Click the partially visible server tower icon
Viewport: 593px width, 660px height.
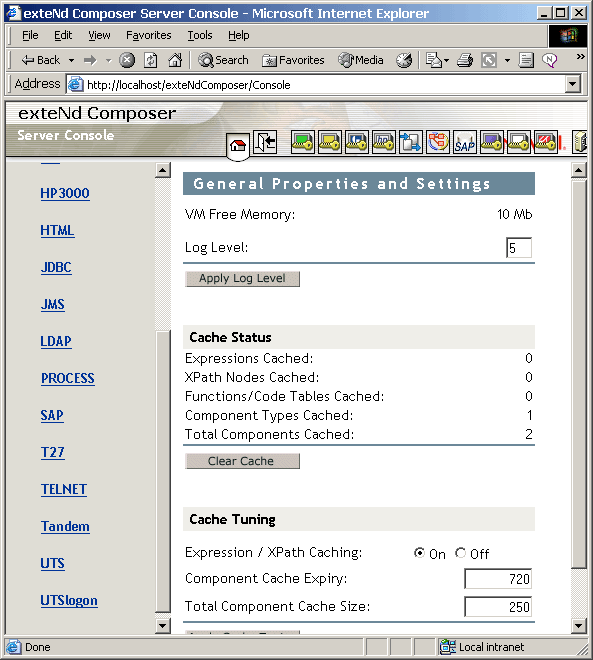[x=580, y=142]
